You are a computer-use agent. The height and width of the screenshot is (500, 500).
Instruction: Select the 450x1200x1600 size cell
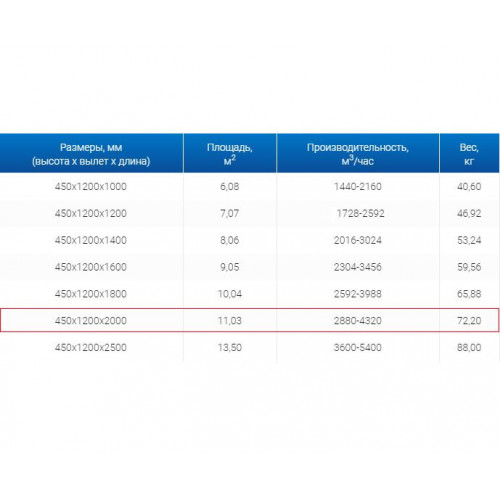point(91,267)
